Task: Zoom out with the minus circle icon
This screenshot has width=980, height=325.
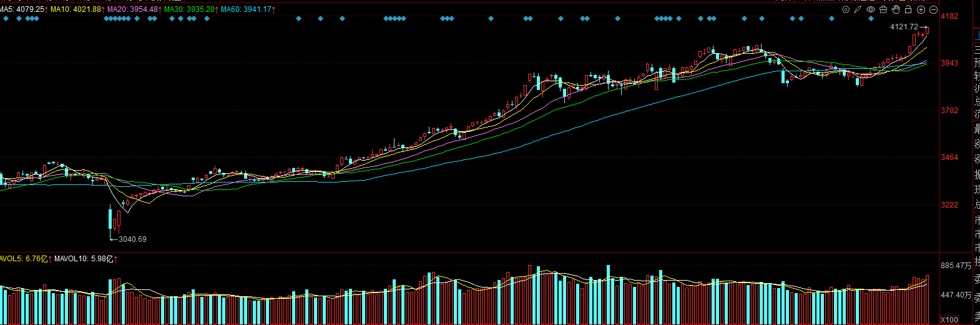Action: (934, 10)
